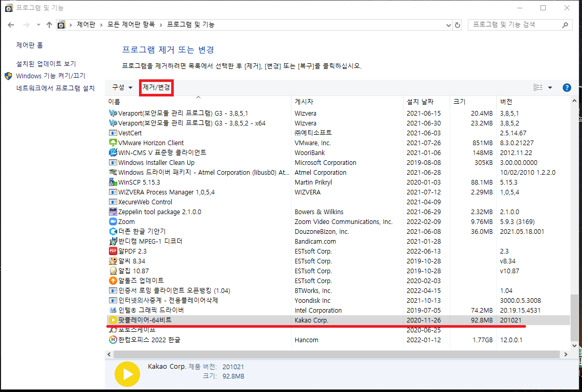Expand the chevron after 제어판 breadcrumb
This screenshot has width=582, height=392.
tap(101, 25)
